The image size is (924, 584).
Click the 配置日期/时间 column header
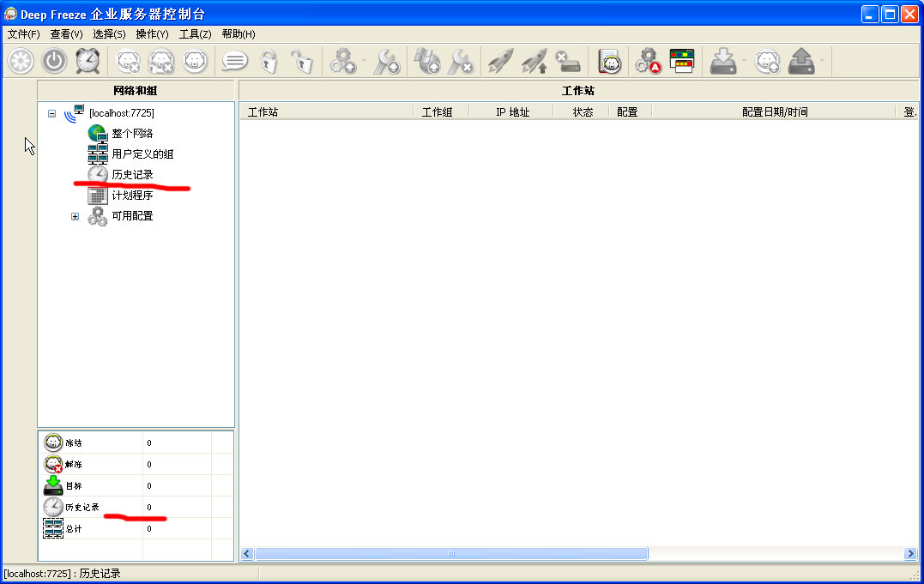coord(774,112)
